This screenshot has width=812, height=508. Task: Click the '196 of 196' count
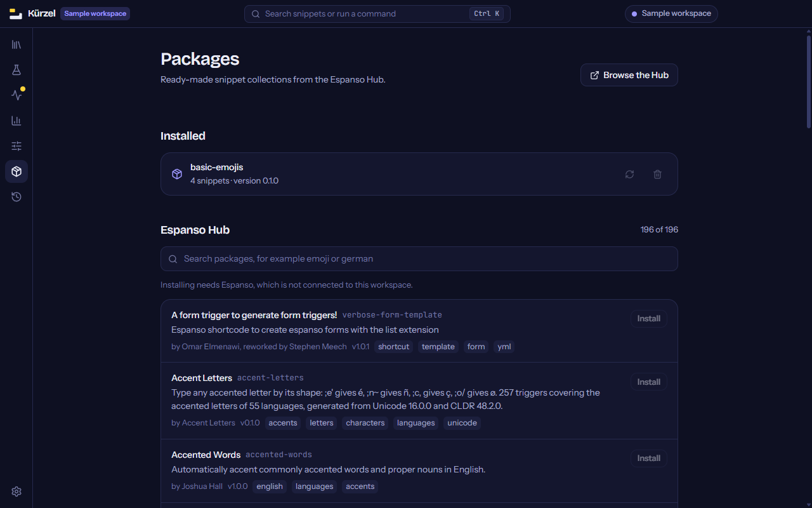point(659,230)
